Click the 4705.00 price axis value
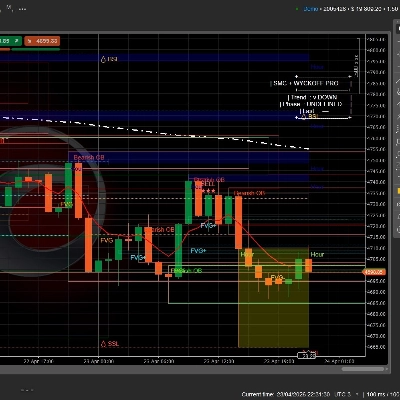This screenshot has width=400, height=400. click(x=376, y=259)
